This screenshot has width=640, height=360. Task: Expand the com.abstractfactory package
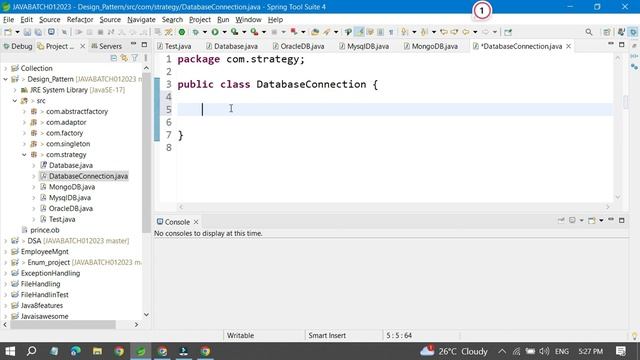(24, 111)
